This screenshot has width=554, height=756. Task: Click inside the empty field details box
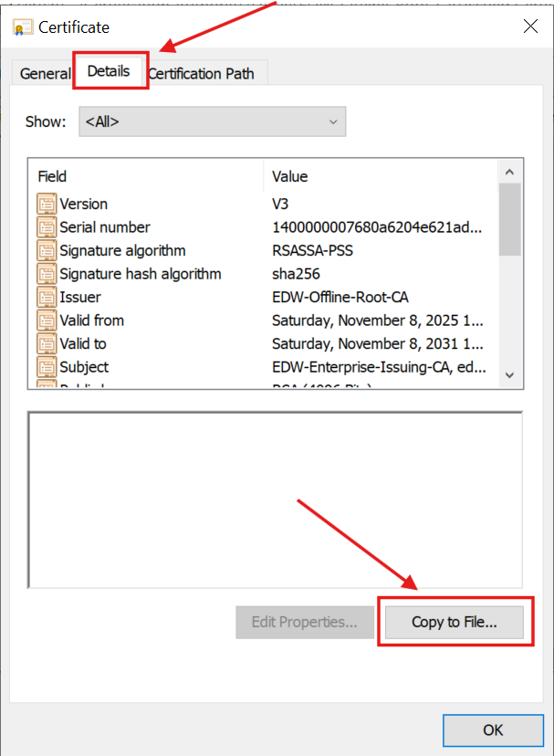pyautogui.click(x=276, y=500)
